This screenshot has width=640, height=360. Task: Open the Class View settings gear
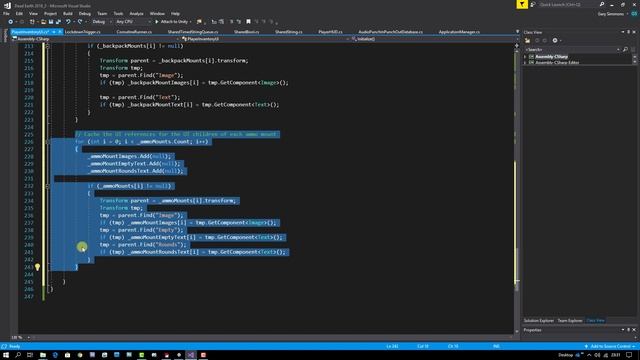click(x=555, y=40)
